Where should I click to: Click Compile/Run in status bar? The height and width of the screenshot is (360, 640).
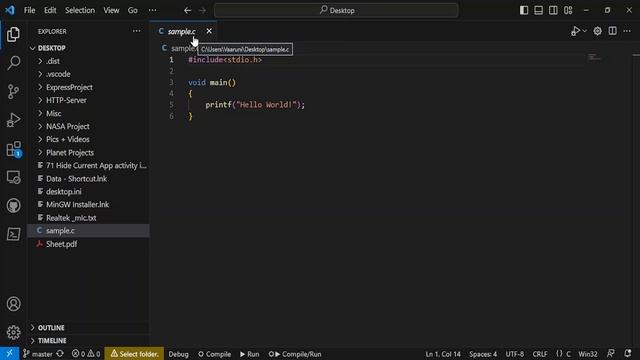point(295,354)
